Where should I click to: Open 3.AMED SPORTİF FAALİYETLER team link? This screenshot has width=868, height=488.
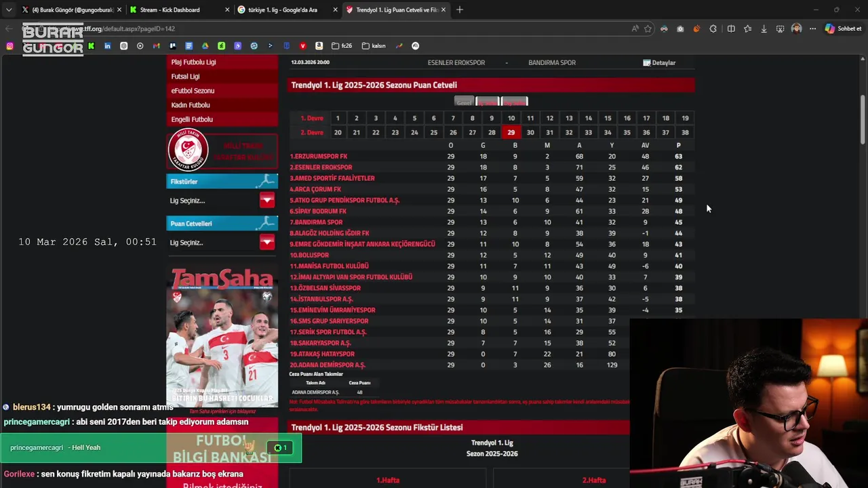(332, 178)
